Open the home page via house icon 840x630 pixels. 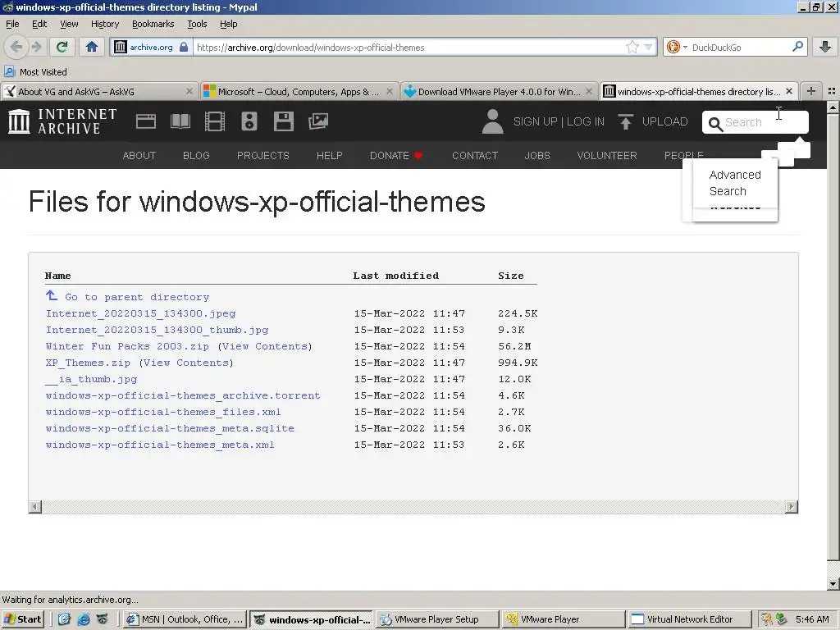(92, 47)
